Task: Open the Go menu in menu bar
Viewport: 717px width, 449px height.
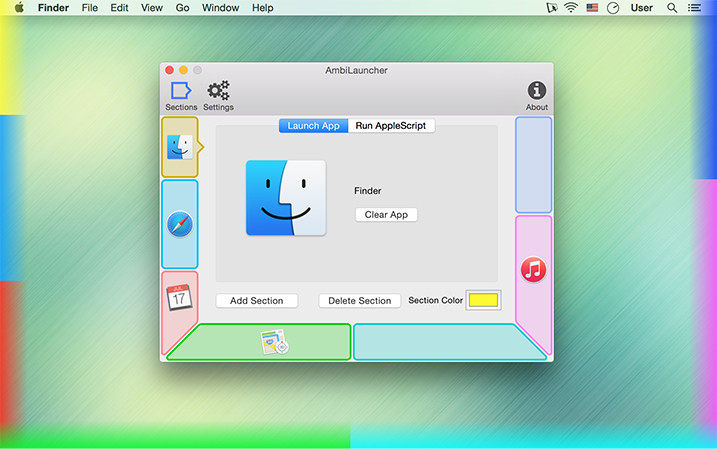Action: (x=182, y=8)
